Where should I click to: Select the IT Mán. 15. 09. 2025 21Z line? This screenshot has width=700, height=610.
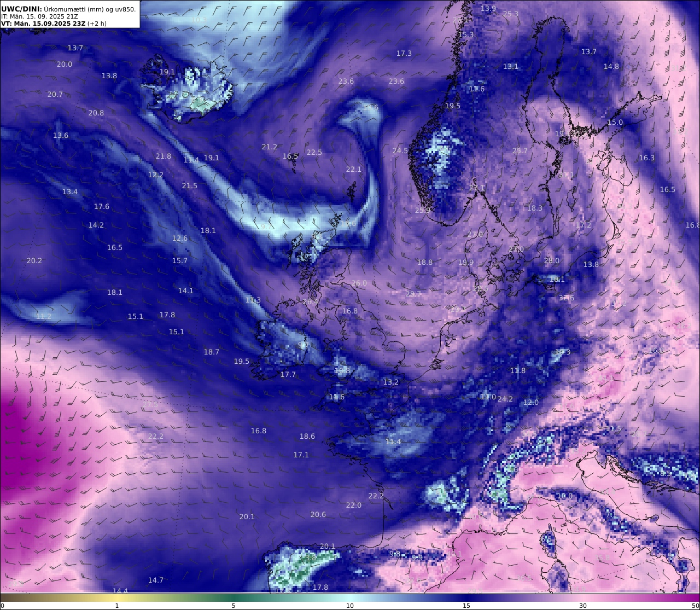click(39, 16)
